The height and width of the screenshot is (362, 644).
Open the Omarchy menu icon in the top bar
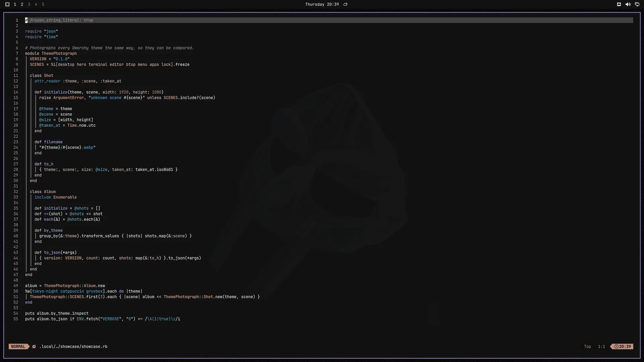tap(7, 4)
